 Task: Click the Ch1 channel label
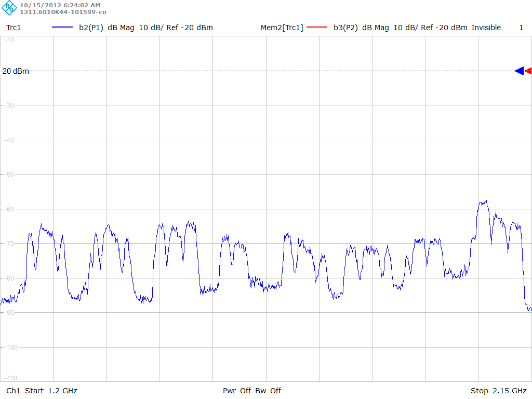pyautogui.click(x=13, y=391)
